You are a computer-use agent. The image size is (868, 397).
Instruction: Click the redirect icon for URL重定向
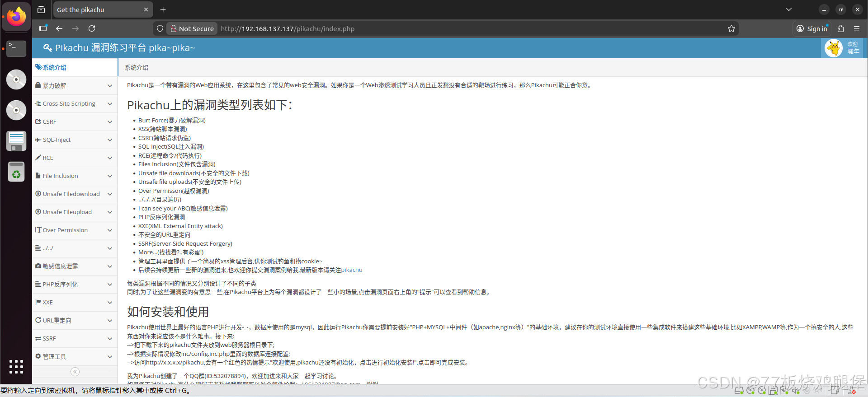tap(38, 320)
